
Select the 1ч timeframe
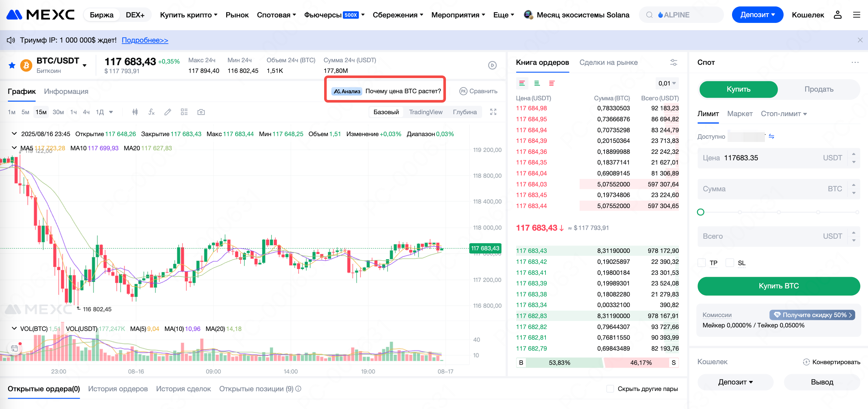[73, 112]
